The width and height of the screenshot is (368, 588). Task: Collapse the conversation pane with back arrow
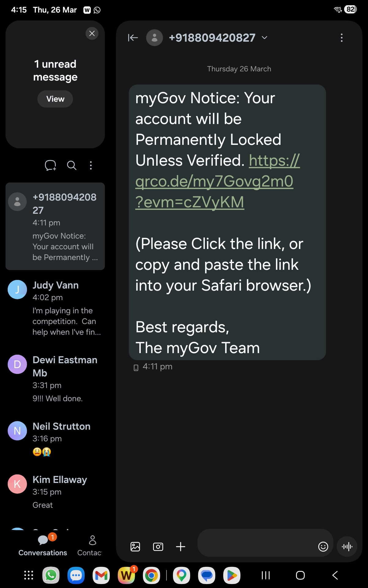133,38
